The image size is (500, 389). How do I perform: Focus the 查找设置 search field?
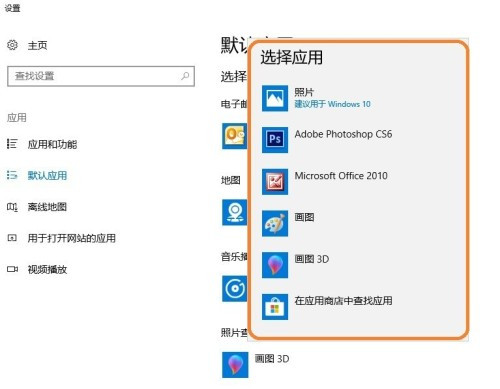101,76
